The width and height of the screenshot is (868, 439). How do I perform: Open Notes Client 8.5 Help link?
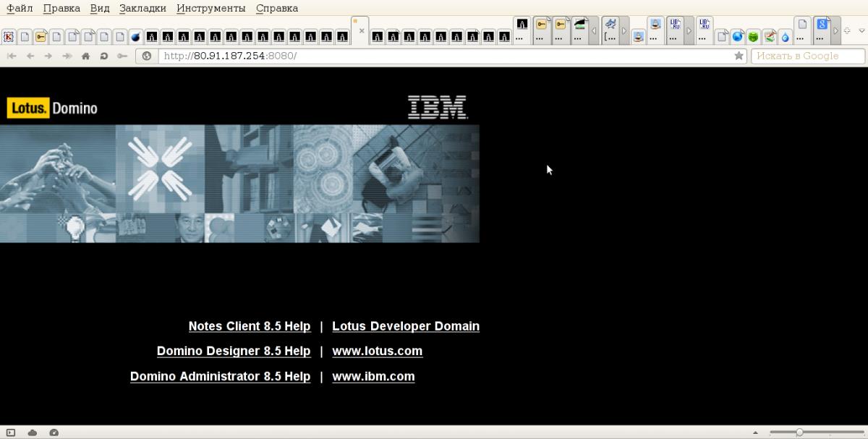[250, 326]
